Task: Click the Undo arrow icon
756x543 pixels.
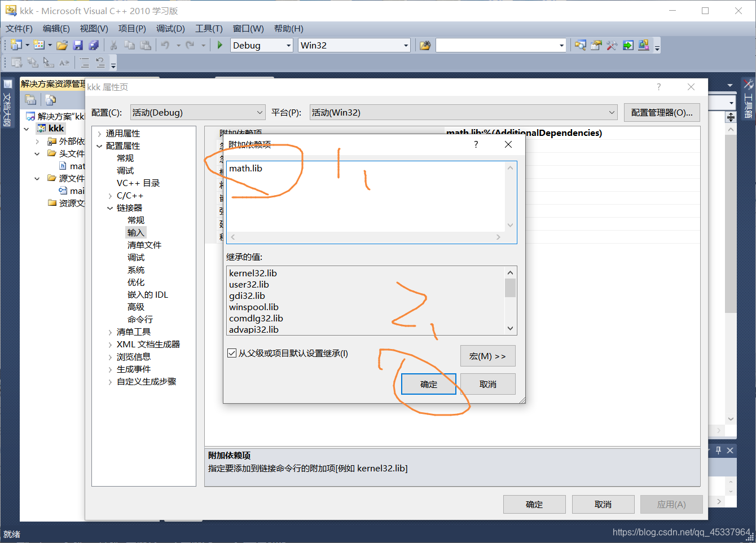Action: click(165, 45)
